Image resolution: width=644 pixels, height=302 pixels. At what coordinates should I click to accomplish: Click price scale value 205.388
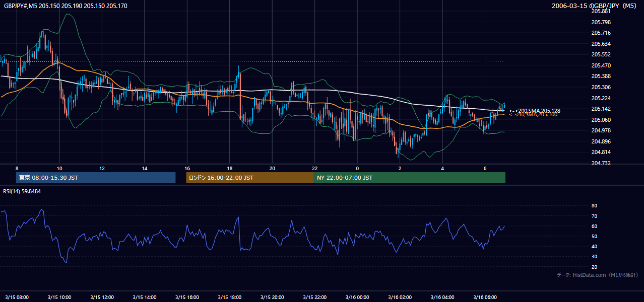pyautogui.click(x=601, y=76)
